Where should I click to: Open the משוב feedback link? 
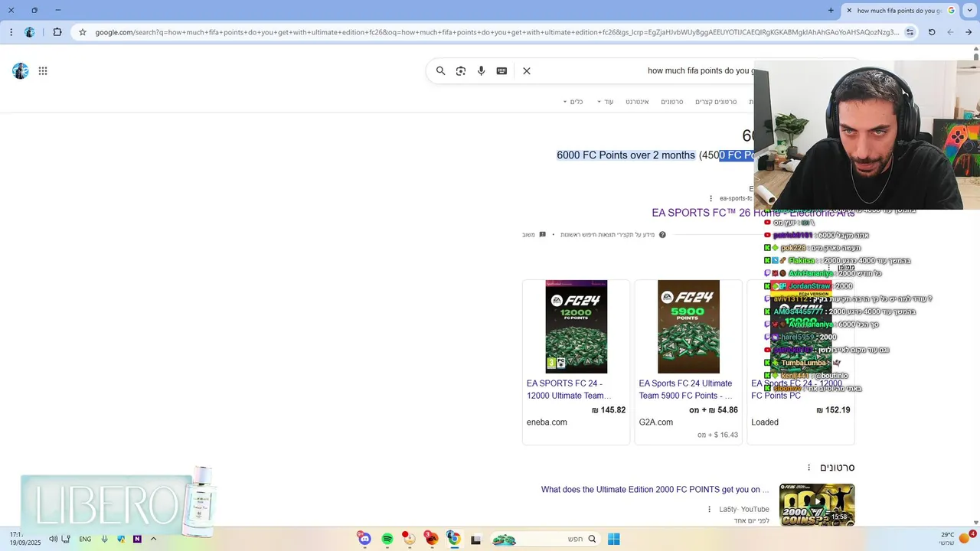534,235
